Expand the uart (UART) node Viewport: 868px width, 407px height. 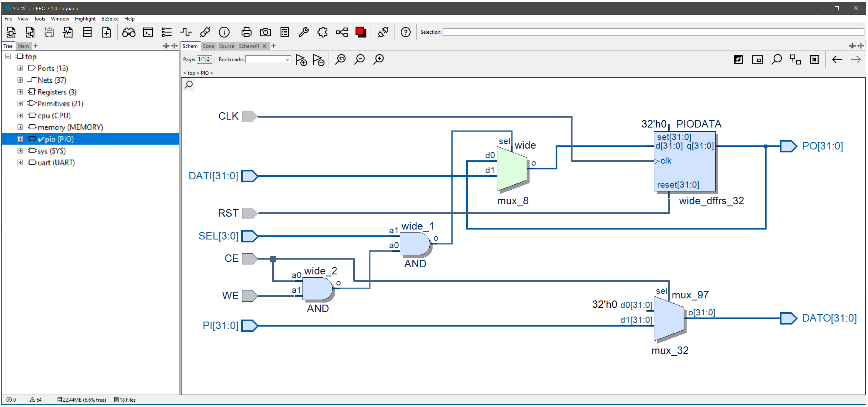coord(20,163)
